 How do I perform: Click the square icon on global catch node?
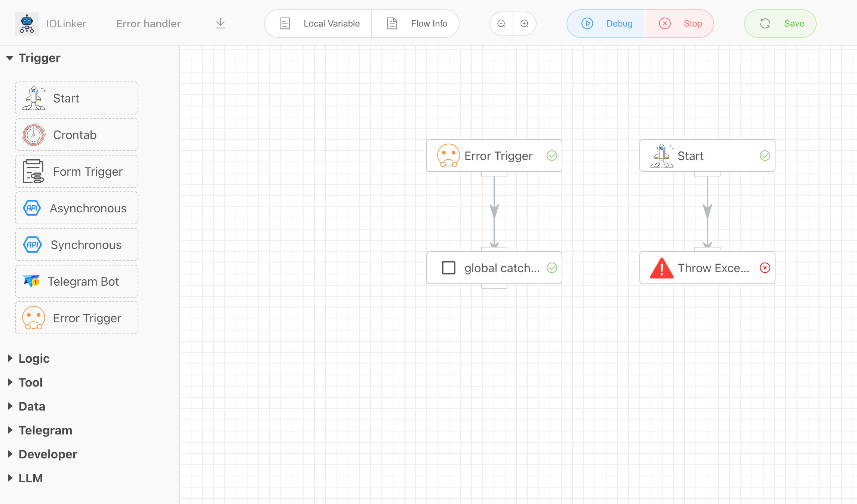[448, 268]
